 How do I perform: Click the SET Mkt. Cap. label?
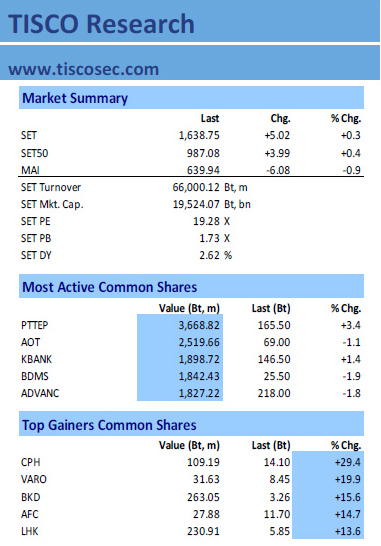[x=52, y=204]
